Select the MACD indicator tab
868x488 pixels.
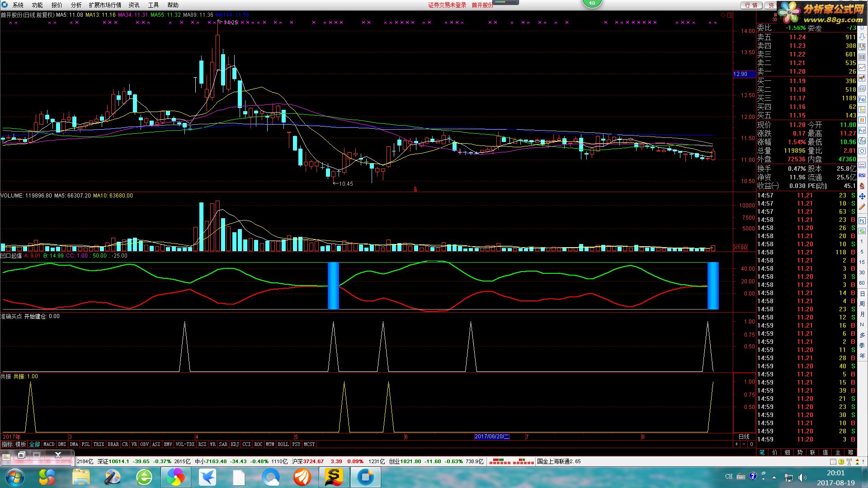coord(49,444)
